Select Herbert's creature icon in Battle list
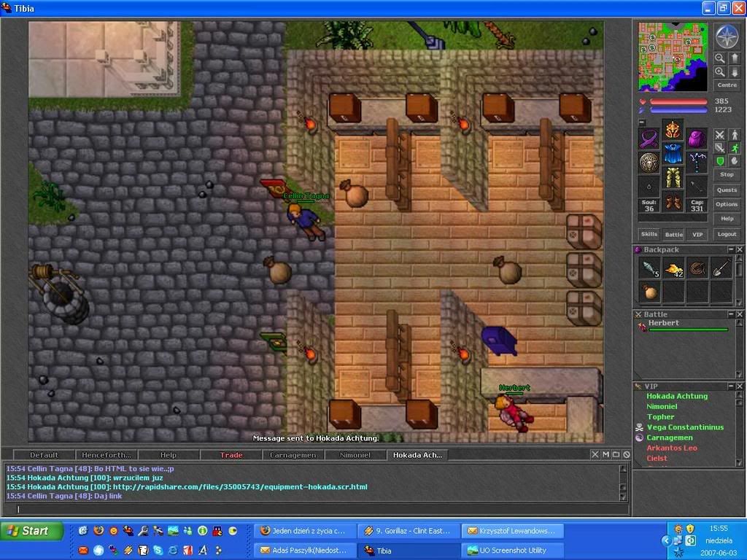747x560 pixels. (x=642, y=326)
